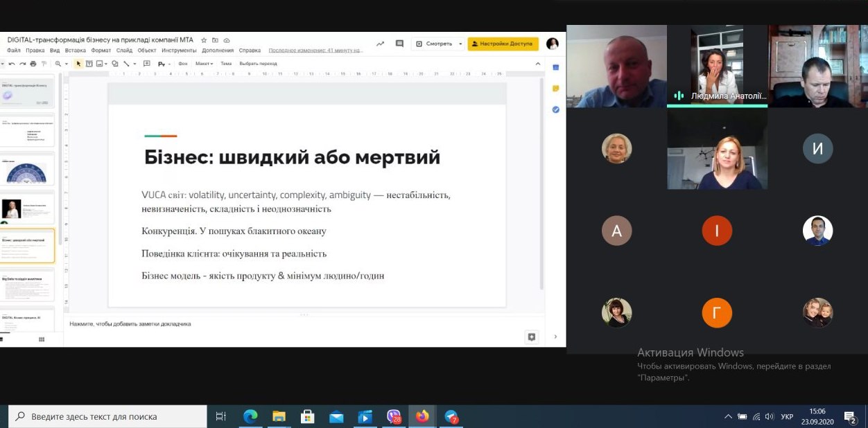Click the Тема theme button
The width and height of the screenshot is (868, 428).
[x=226, y=64]
